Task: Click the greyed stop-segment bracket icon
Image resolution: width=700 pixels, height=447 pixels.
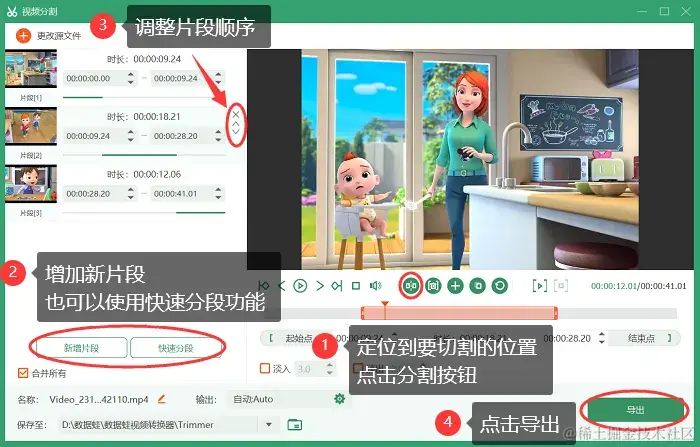Action: [x=561, y=286]
